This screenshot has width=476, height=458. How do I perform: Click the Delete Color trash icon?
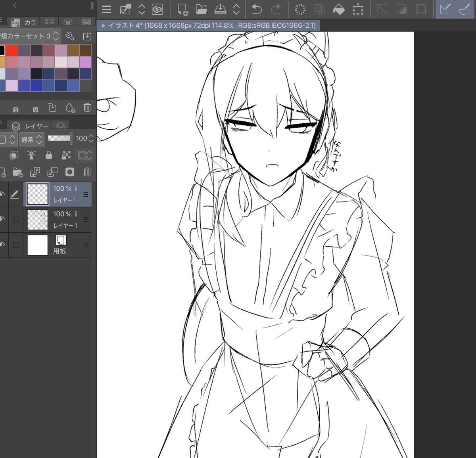pos(87,107)
